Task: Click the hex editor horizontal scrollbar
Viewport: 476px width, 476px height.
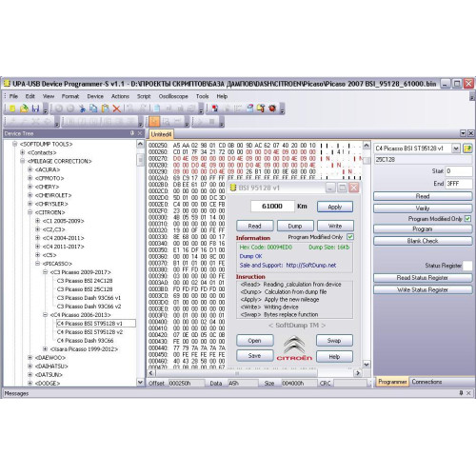Action: coord(254,373)
